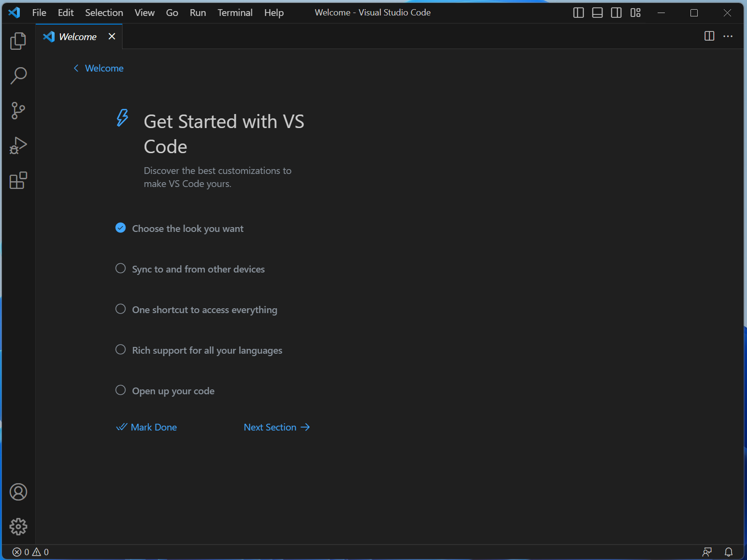The image size is (747, 560).
Task: Check 'Sync to and from other devices' circle
Action: click(121, 268)
